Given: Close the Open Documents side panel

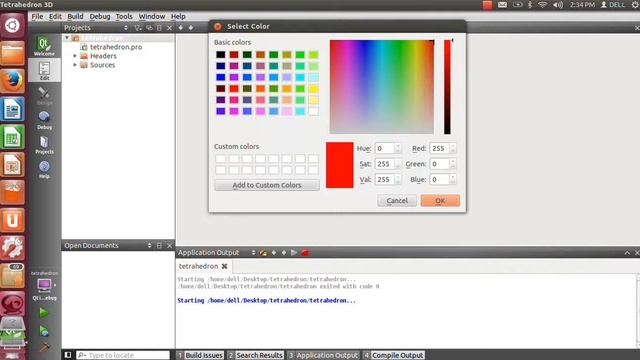Looking at the screenshot, I should [169, 245].
